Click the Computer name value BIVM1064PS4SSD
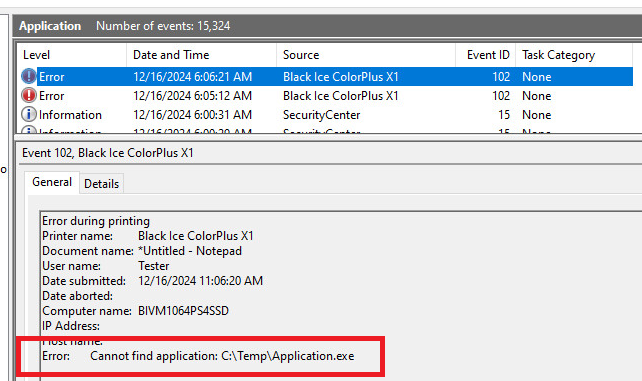The image size is (642, 381). (x=183, y=311)
